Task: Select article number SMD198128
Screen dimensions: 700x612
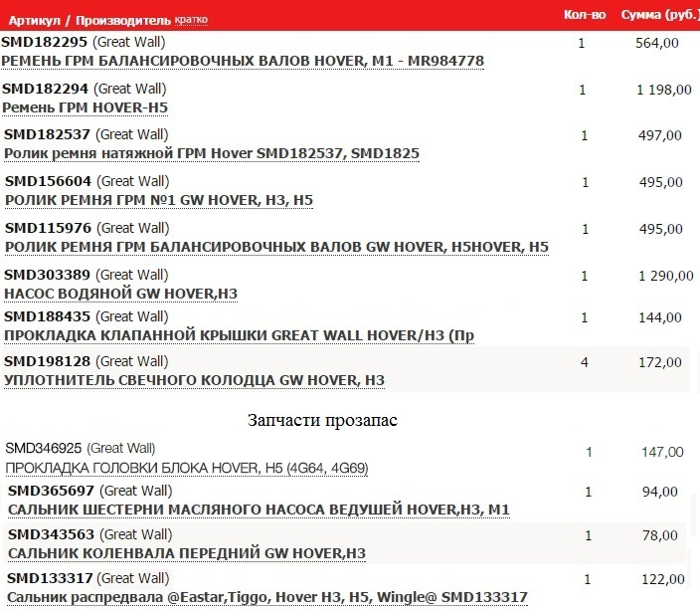Action: (x=47, y=361)
